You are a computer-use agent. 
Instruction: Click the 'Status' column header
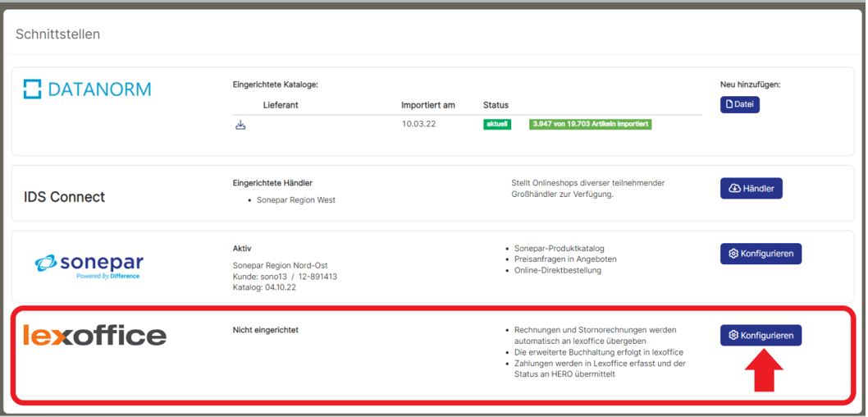point(496,105)
